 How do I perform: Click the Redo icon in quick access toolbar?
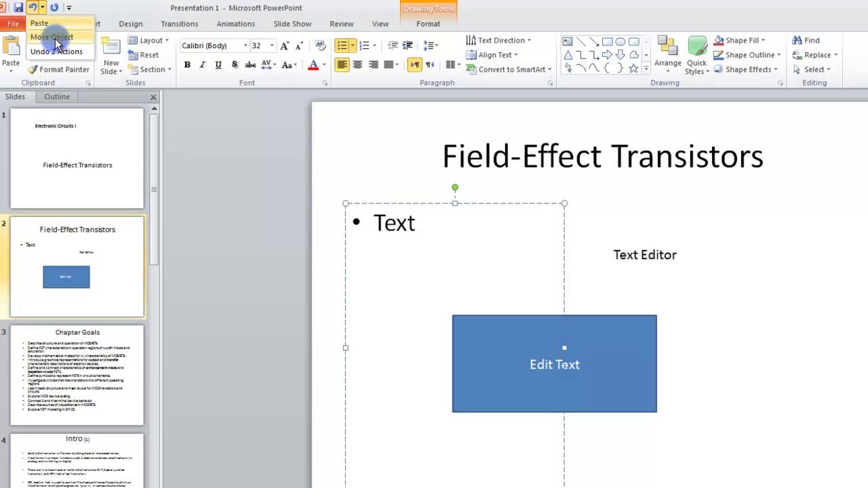(x=54, y=7)
